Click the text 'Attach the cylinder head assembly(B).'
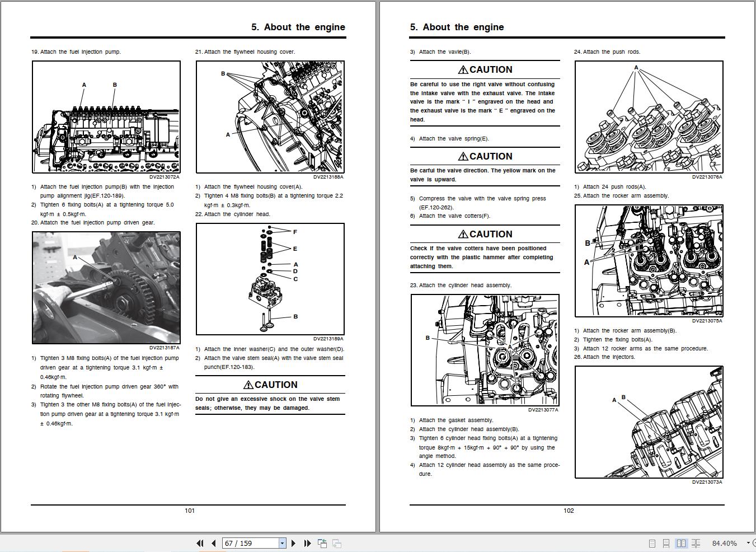The height and width of the screenshot is (552, 756). click(x=469, y=429)
